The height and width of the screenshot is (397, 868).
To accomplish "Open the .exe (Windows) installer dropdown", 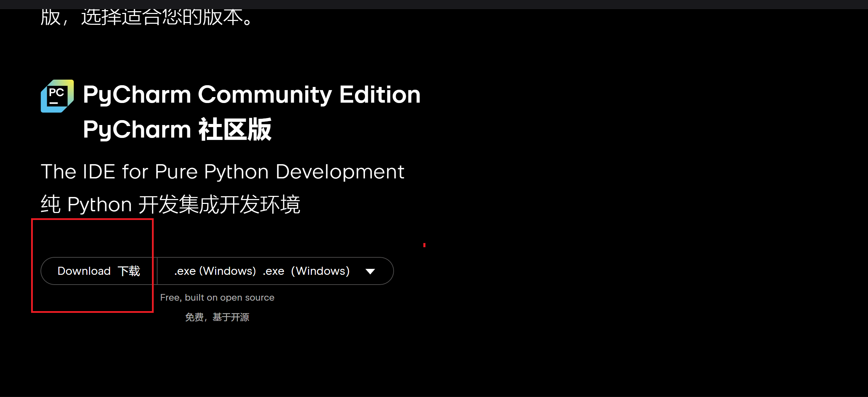I will coord(275,271).
